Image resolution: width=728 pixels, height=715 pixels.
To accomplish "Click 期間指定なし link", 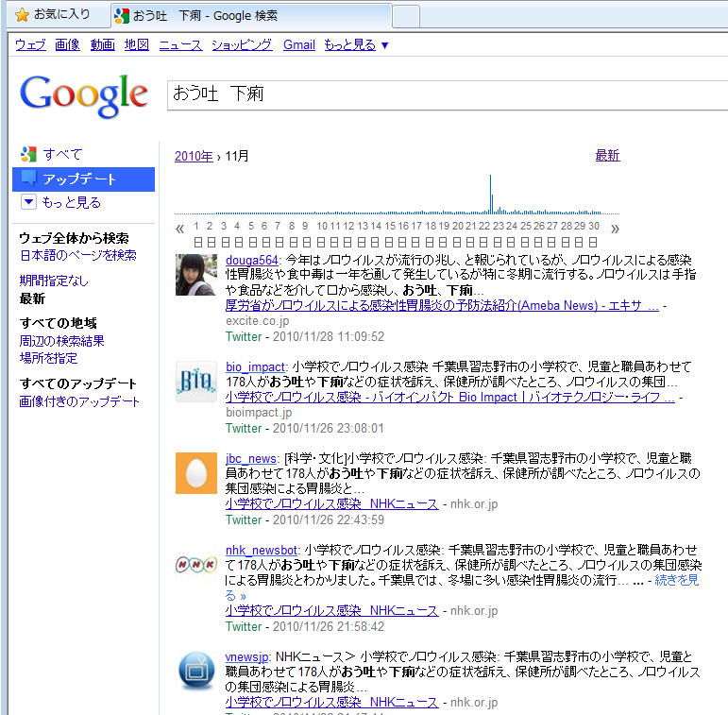I will click(54, 281).
